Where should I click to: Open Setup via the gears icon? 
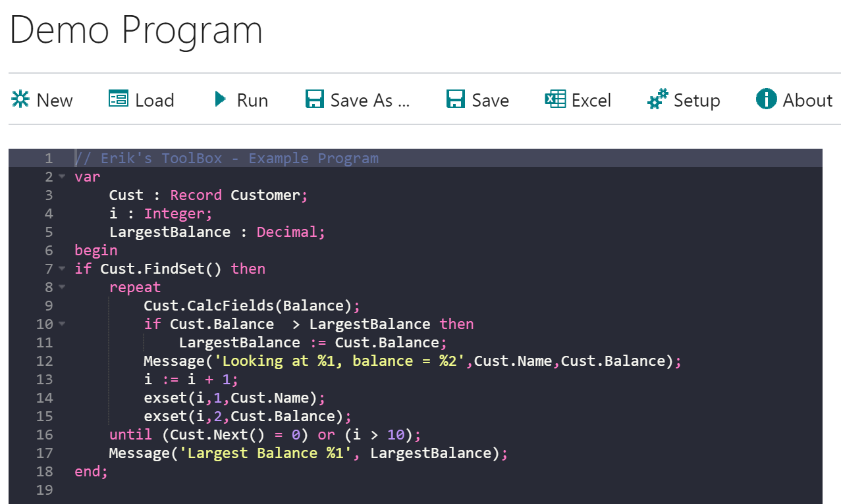[658, 99]
